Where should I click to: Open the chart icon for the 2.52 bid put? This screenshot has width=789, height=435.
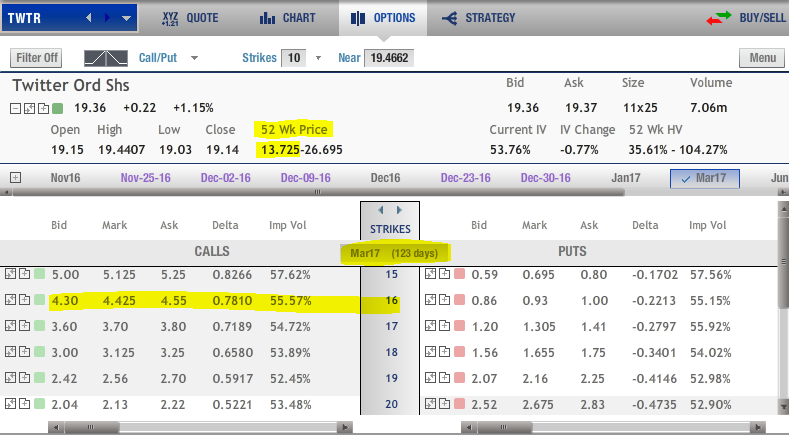[430, 403]
